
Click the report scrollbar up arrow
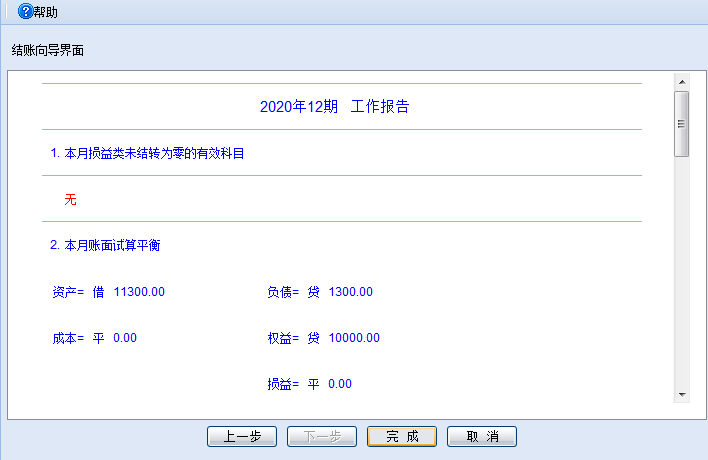(x=682, y=82)
